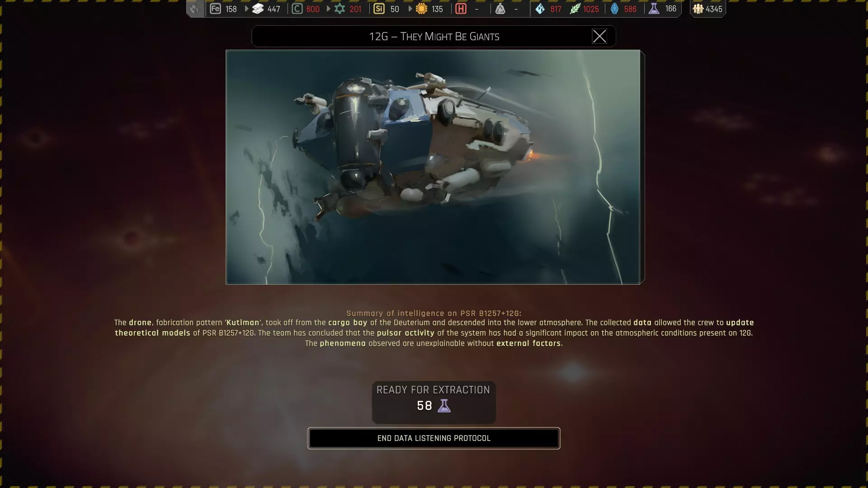Click the blue crystal water icon
Viewport: 868px width, 488px height.
(540, 9)
